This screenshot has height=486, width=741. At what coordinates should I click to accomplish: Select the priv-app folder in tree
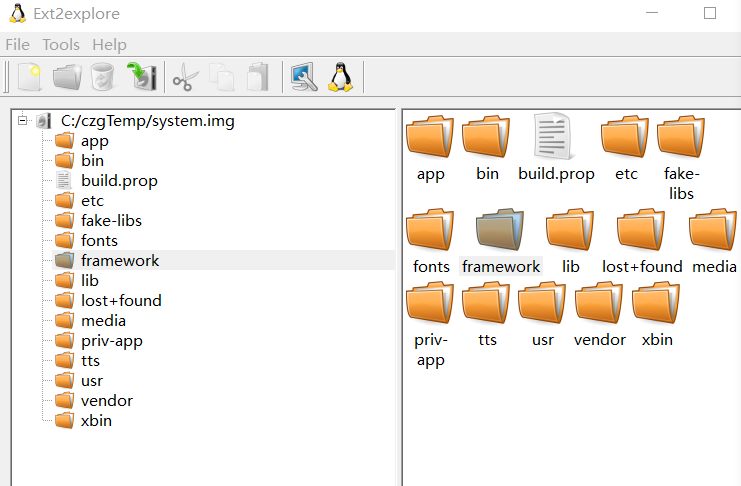[112, 341]
